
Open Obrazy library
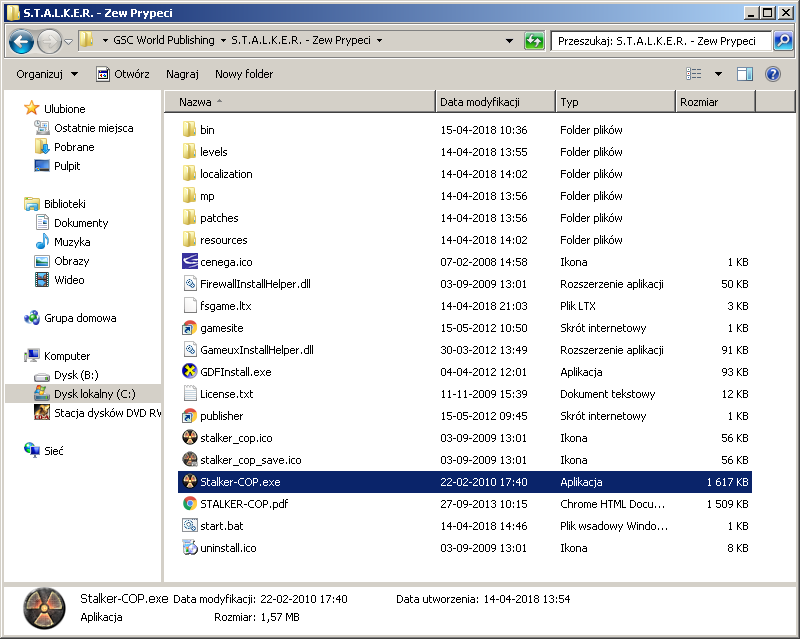(62, 261)
